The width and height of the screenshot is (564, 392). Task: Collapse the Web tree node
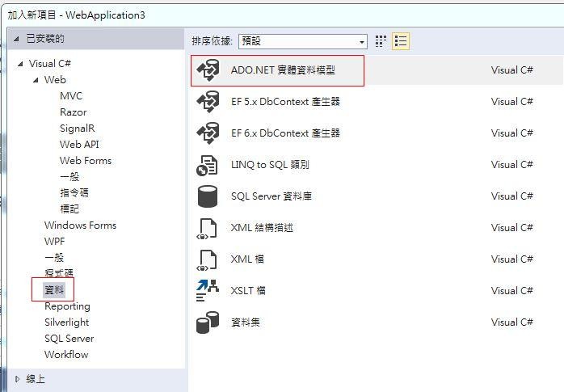36,80
